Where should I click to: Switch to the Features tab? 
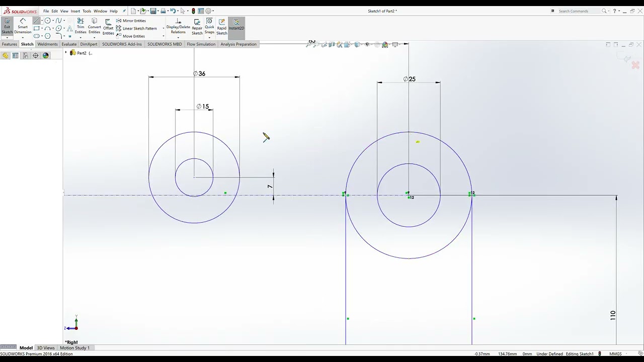click(x=10, y=44)
